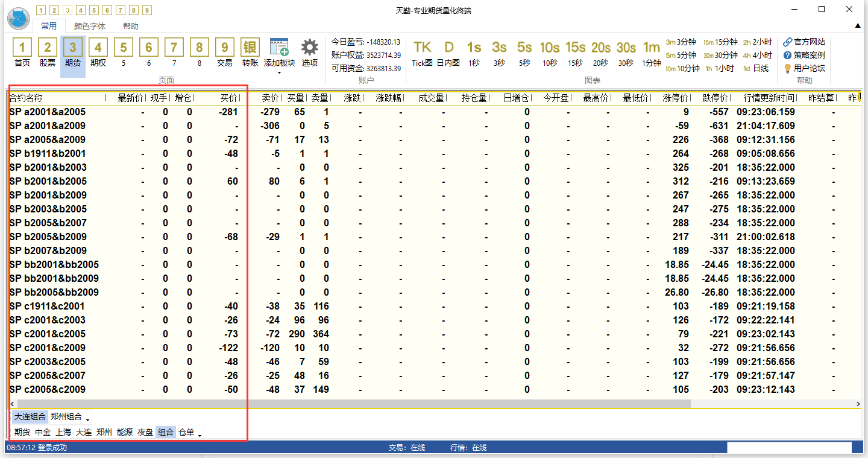Select the 夜盘 night session tab
This screenshot has width=868, height=458.
(x=145, y=432)
